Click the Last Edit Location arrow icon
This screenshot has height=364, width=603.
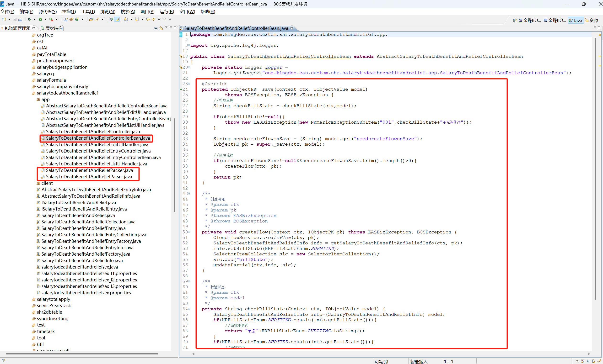(x=148, y=19)
